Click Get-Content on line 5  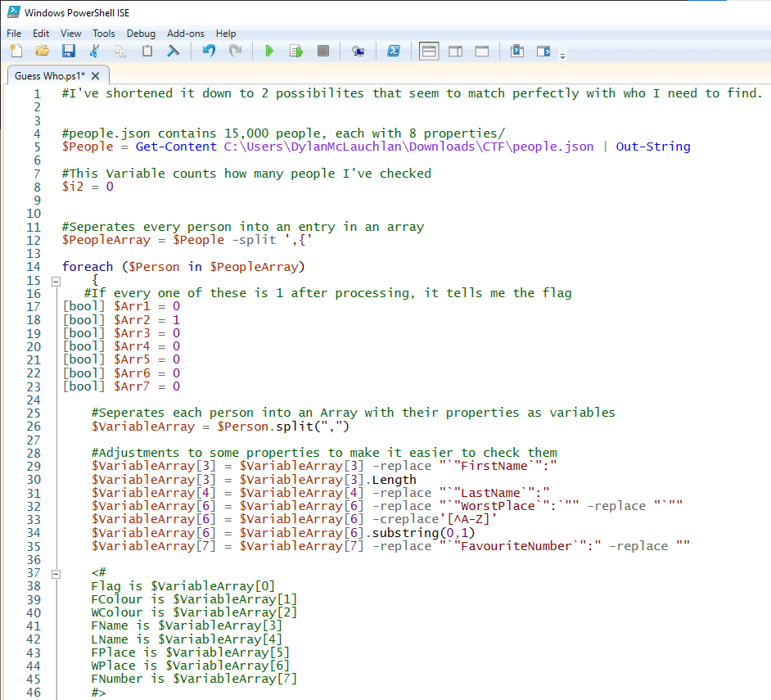176,147
